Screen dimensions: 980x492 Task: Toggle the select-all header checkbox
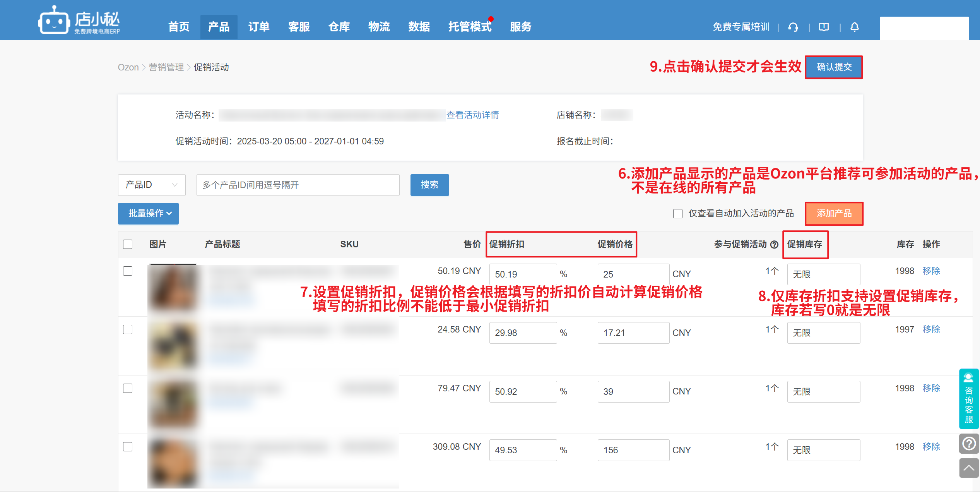click(128, 245)
